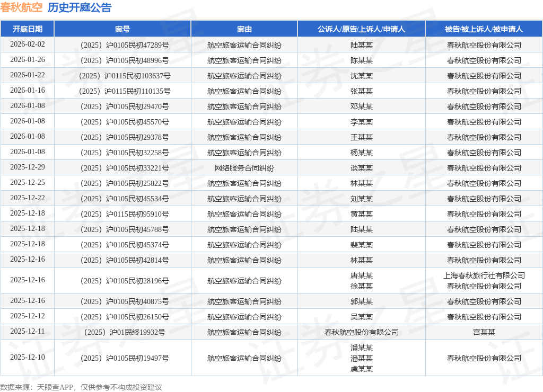Click case number 沪0105民初19497号

(137, 358)
